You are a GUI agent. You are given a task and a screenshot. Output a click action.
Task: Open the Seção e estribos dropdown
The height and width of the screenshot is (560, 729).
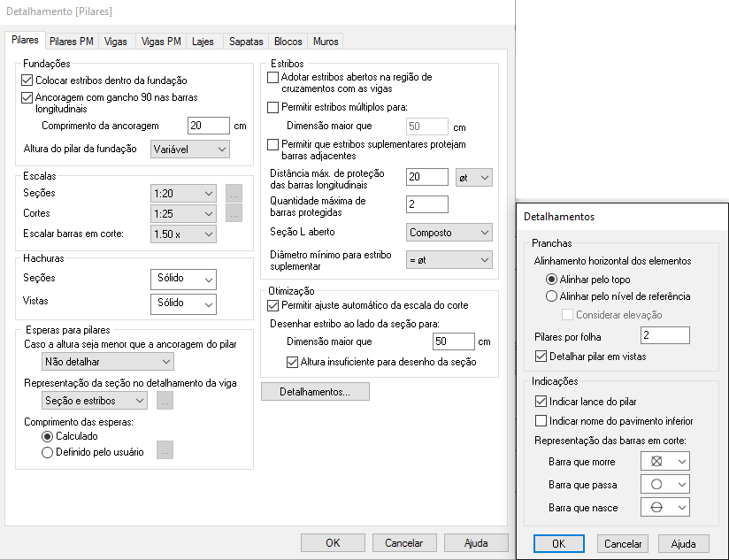[x=95, y=401]
